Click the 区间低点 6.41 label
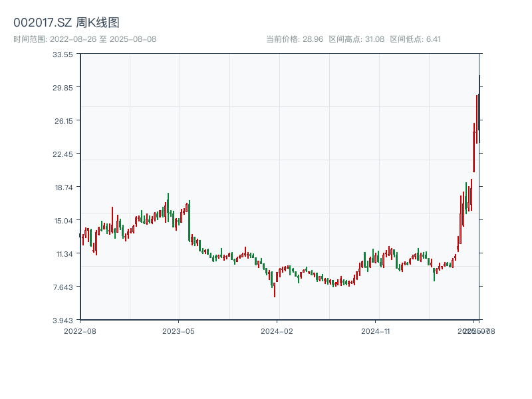 [415, 39]
